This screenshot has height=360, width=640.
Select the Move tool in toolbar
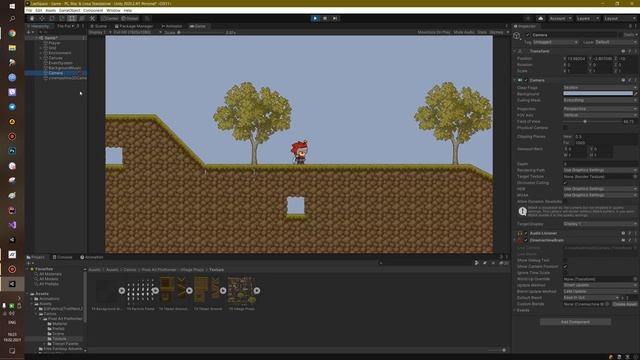pyautogui.click(x=42, y=18)
